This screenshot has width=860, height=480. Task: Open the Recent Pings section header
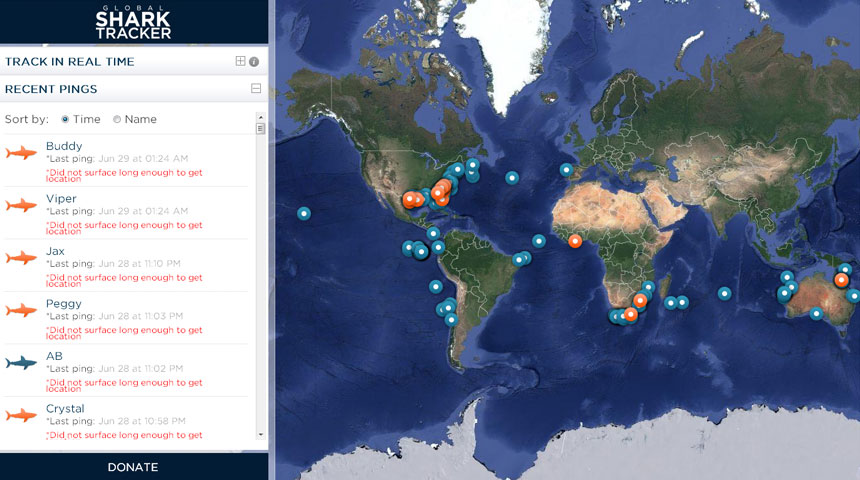pyautogui.click(x=51, y=89)
